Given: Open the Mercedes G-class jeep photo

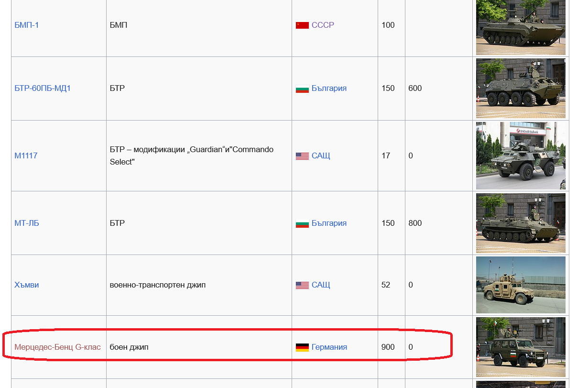Looking at the screenshot, I should coord(521,347).
